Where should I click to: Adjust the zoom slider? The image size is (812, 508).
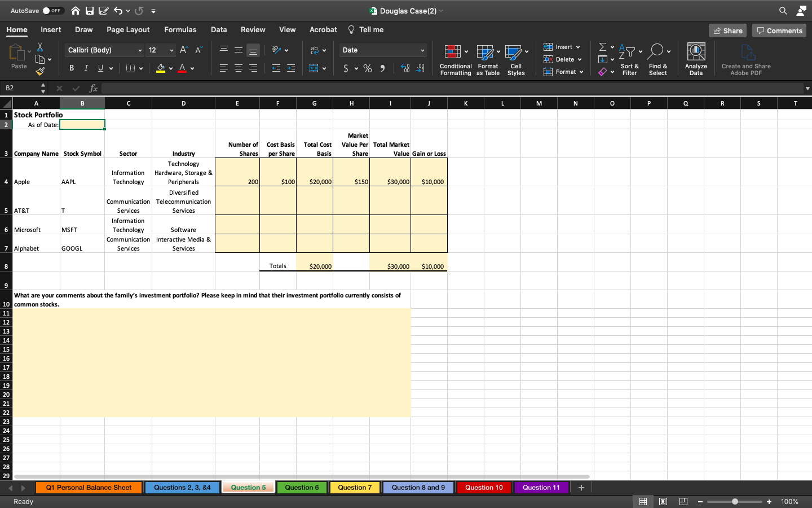coord(735,501)
